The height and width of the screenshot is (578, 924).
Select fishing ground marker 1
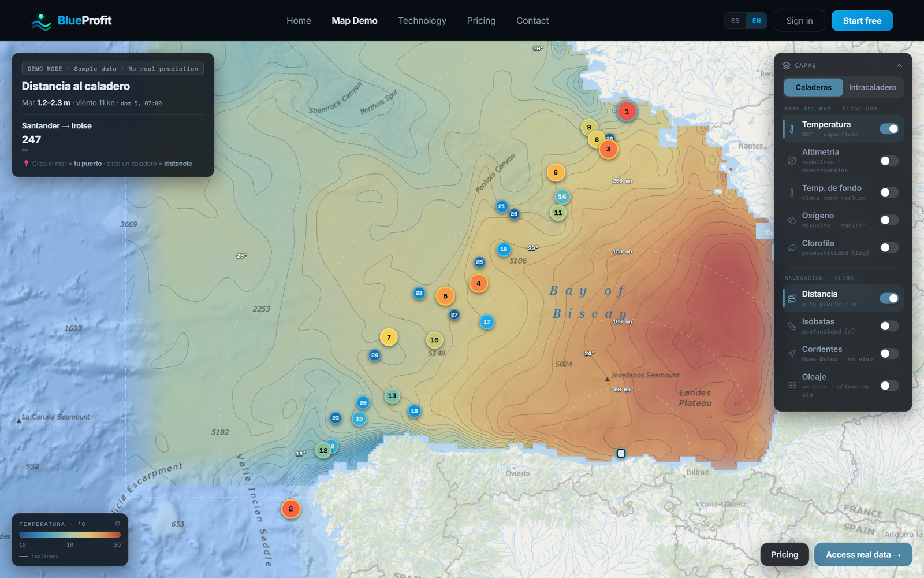pos(627,112)
